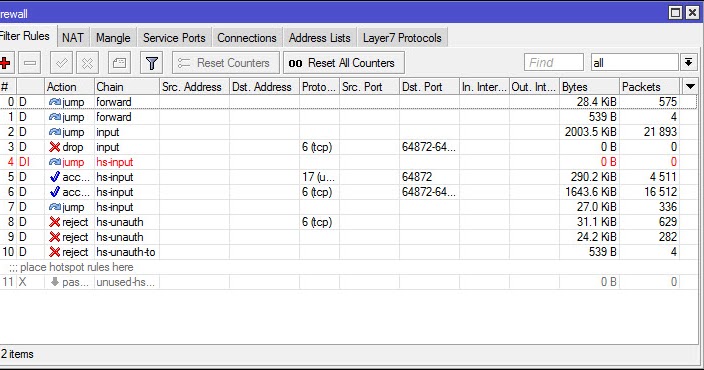Sort by the Bytes column header
The image size is (704, 370).
pos(590,87)
